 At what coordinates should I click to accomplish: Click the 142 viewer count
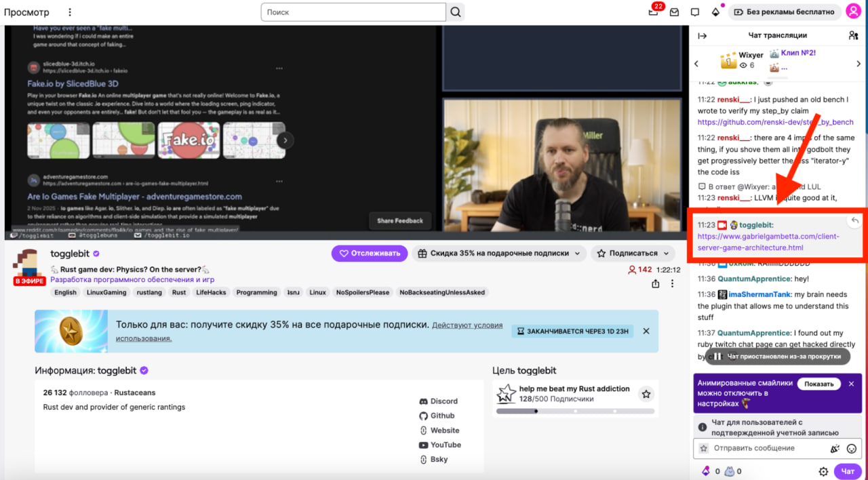640,270
